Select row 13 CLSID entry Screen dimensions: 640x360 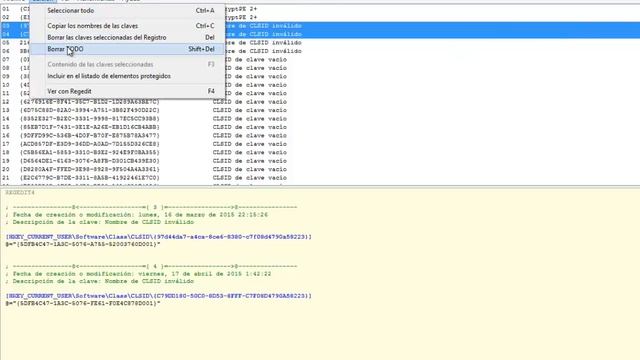pyautogui.click(x=320, y=110)
